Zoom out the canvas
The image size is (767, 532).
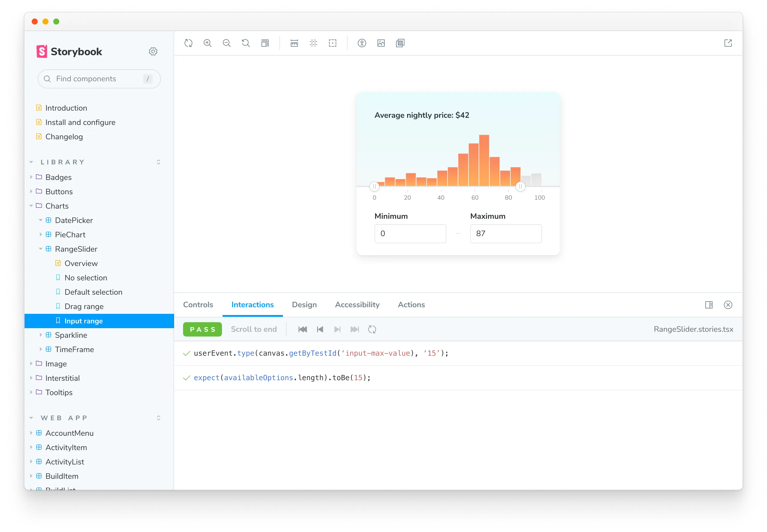point(226,43)
